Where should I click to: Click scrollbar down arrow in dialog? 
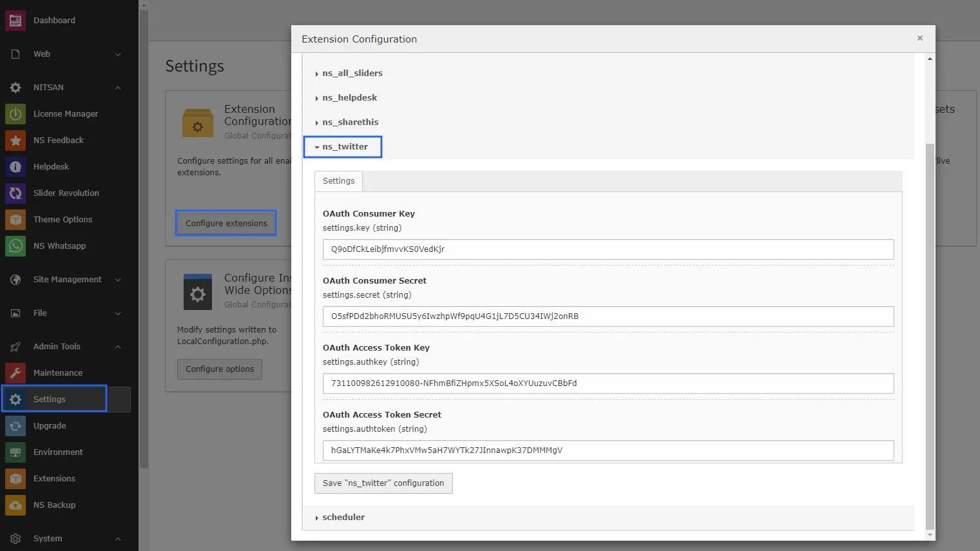(x=929, y=535)
